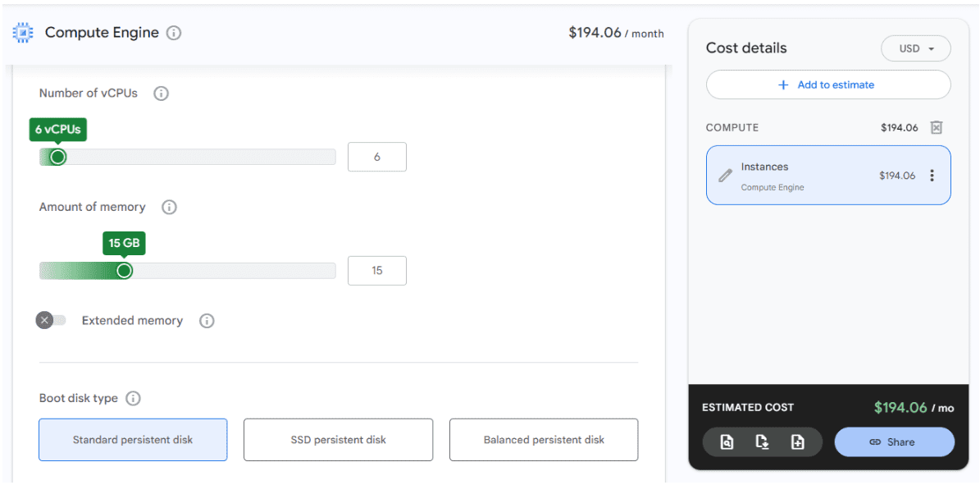Click the $194.06 / month header total
The width and height of the screenshot is (980, 485).
[x=616, y=33]
